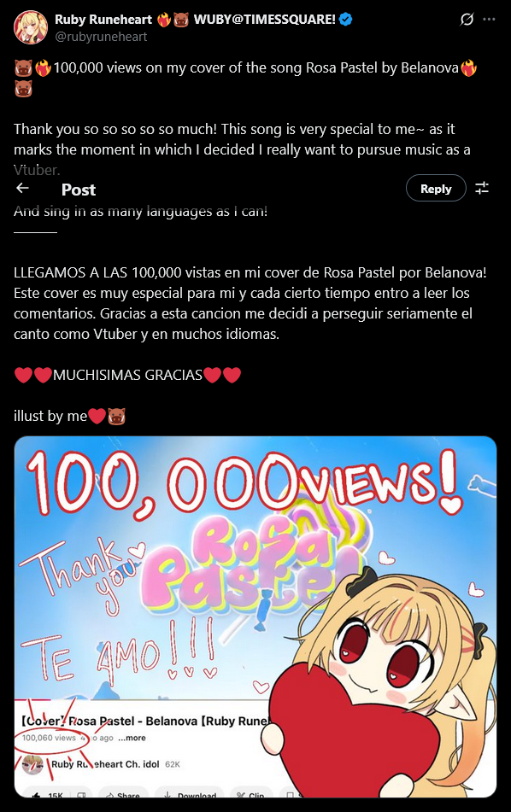511x812 pixels.
Task: Go back using the left arrow
Action: click(22, 188)
